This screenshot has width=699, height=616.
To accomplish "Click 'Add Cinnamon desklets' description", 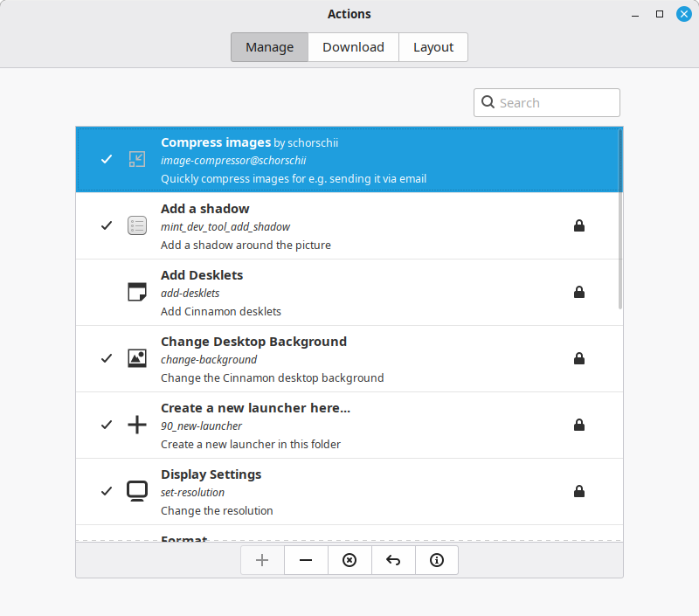I will pyautogui.click(x=221, y=312).
